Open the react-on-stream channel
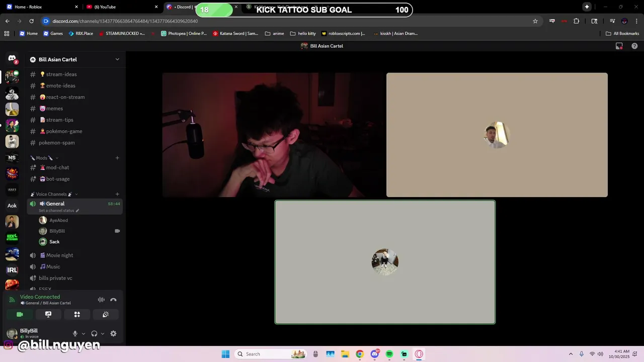 coord(74,97)
